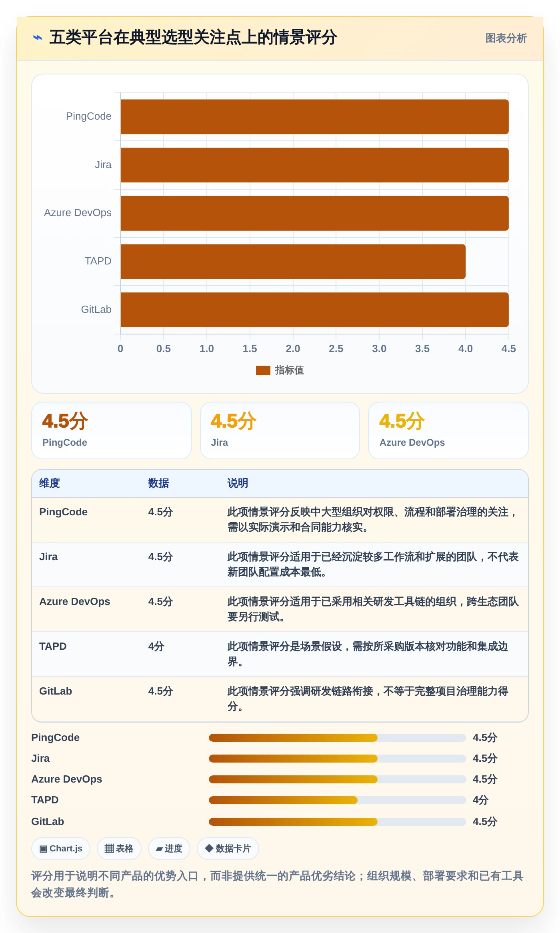Click the Jira axis label in chart
560x933 pixels.
(x=103, y=165)
